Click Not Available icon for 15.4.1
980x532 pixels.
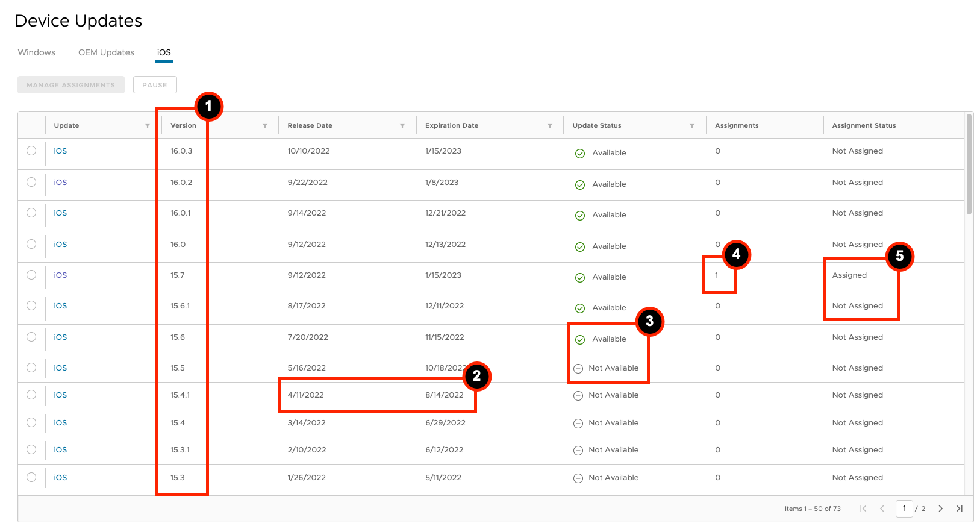point(578,396)
